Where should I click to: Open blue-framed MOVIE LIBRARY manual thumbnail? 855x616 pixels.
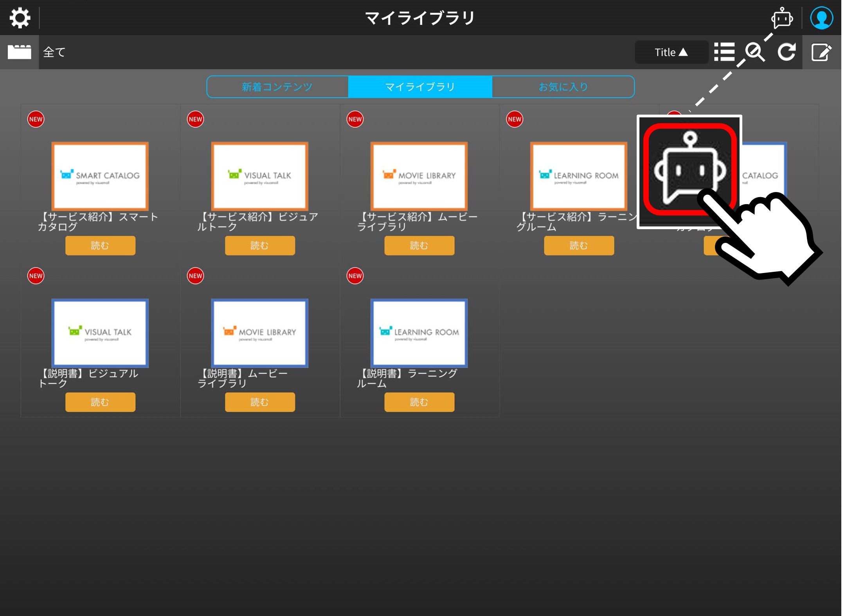259,333
